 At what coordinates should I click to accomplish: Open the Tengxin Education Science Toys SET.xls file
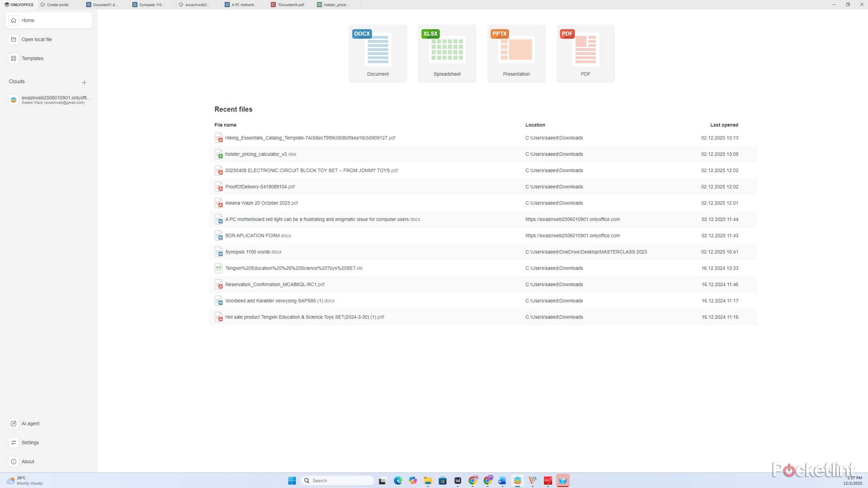click(x=483, y=268)
